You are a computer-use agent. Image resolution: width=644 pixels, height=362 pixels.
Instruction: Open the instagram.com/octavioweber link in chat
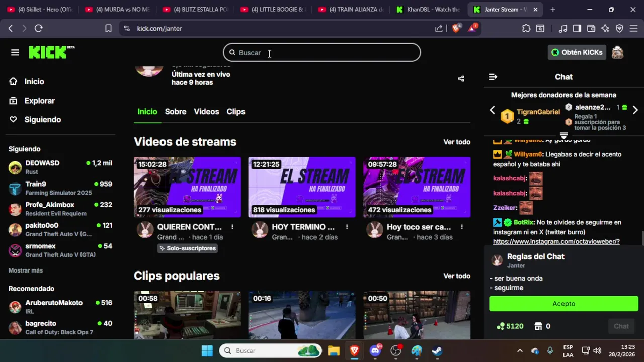[x=556, y=242]
